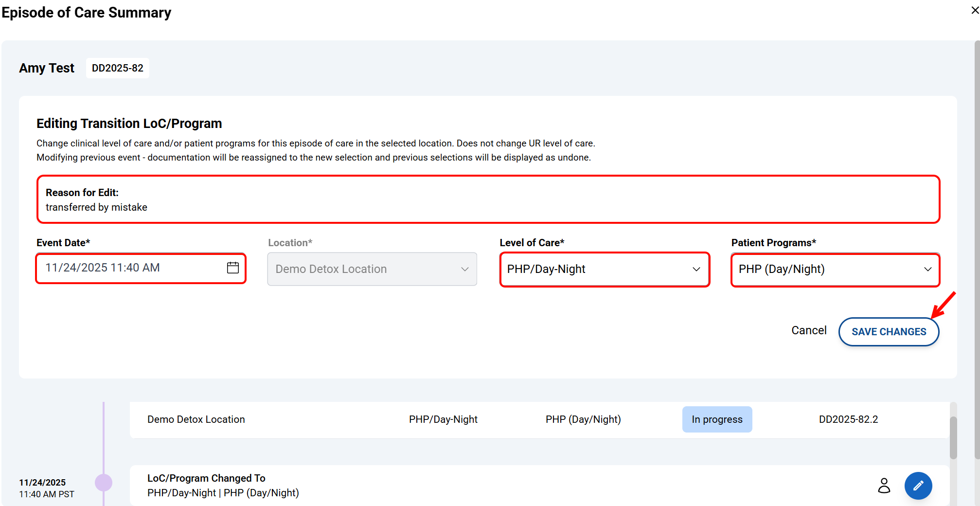Click the person icon beside the edit button
Viewport: 980px width, 506px height.
tap(884, 486)
